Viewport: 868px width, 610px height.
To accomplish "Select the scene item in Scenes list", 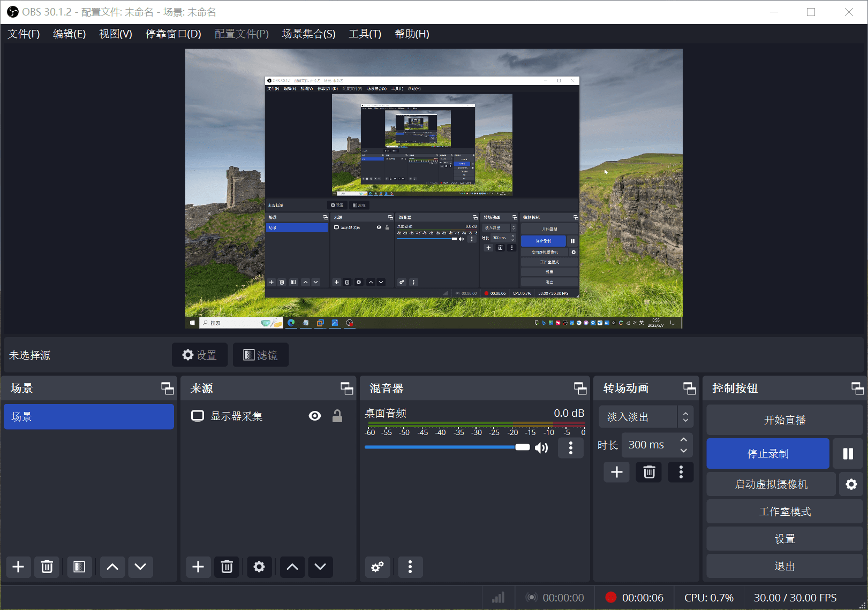I will pos(89,416).
